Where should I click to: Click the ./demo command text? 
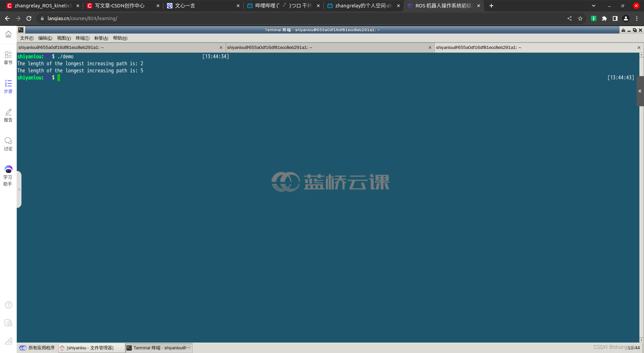(x=65, y=57)
